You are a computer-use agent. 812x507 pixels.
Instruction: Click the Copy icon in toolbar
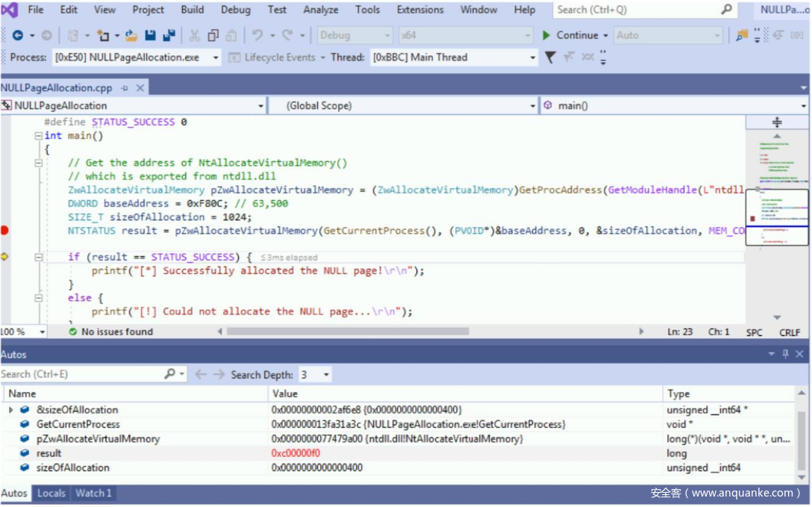tap(213, 35)
